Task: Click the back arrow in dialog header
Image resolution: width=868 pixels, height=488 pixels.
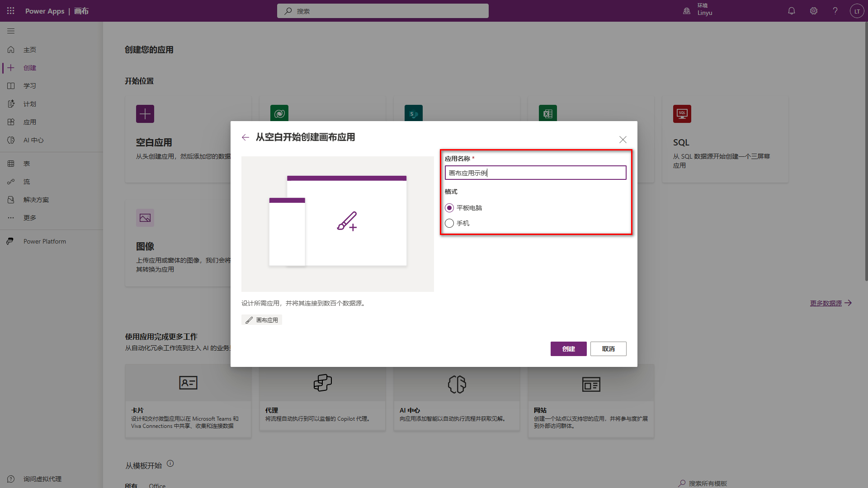Action: [x=245, y=137]
